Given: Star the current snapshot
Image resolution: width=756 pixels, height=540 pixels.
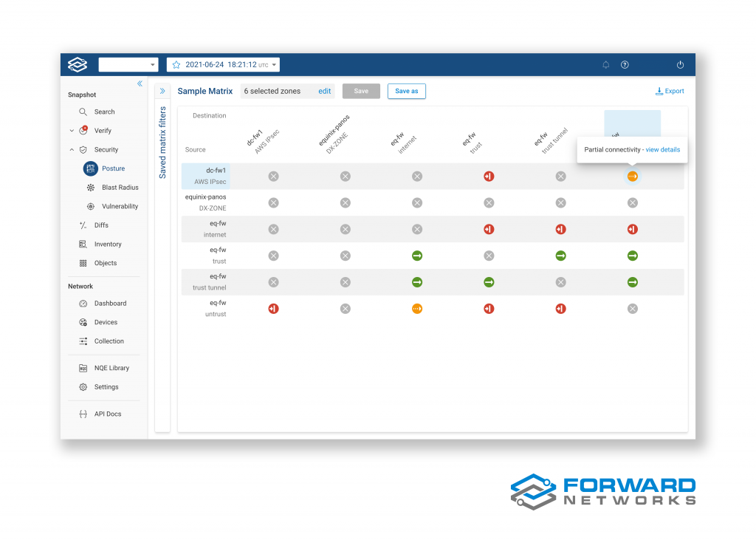Looking at the screenshot, I should tap(176, 65).
